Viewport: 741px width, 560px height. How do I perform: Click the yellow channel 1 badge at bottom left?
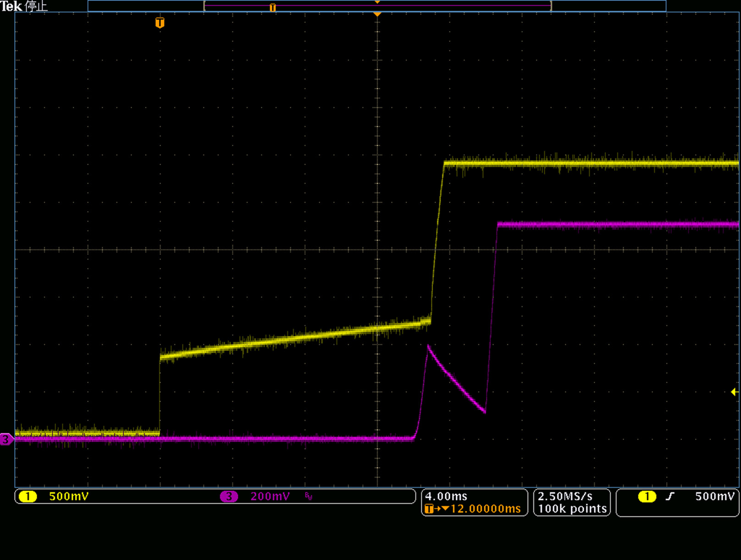click(28, 497)
